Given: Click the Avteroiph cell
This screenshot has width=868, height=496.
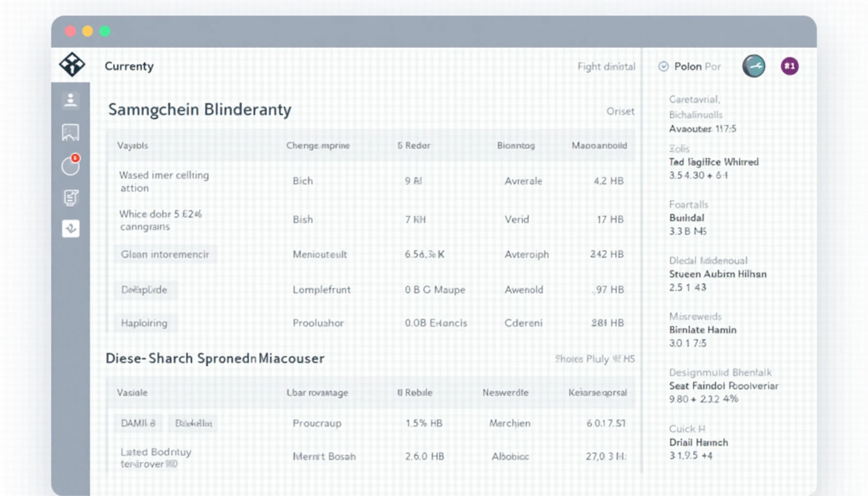Looking at the screenshot, I should [x=527, y=254].
